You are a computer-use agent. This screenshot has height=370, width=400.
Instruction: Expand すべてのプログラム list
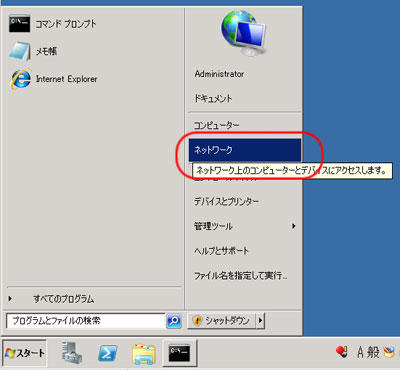63,299
